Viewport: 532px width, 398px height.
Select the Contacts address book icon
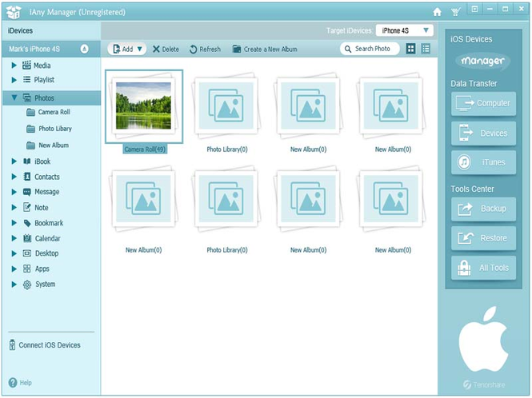pos(27,177)
